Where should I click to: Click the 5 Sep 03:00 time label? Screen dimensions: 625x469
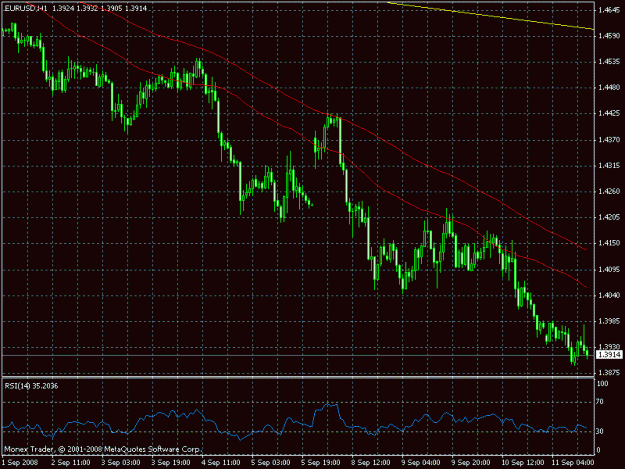tap(271, 463)
